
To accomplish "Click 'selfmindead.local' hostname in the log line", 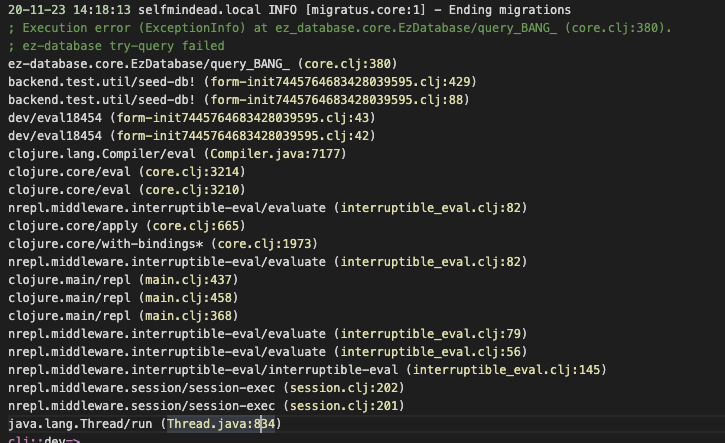I will coord(200,10).
